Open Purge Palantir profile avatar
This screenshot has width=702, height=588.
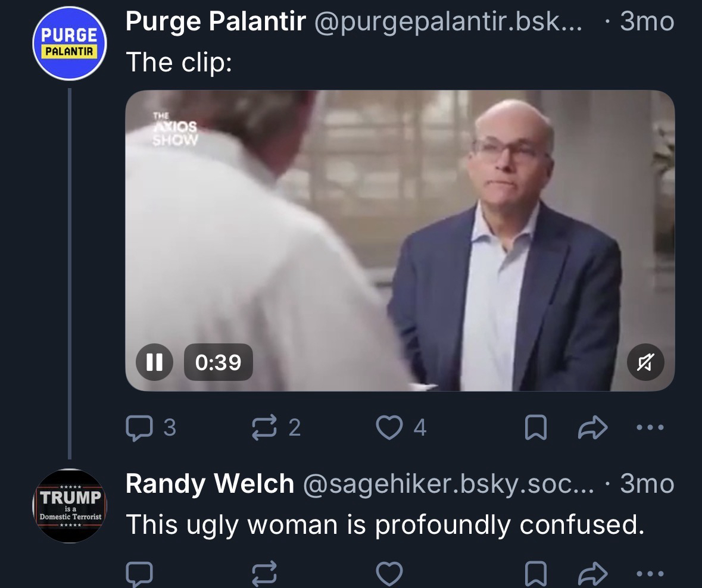point(69,48)
